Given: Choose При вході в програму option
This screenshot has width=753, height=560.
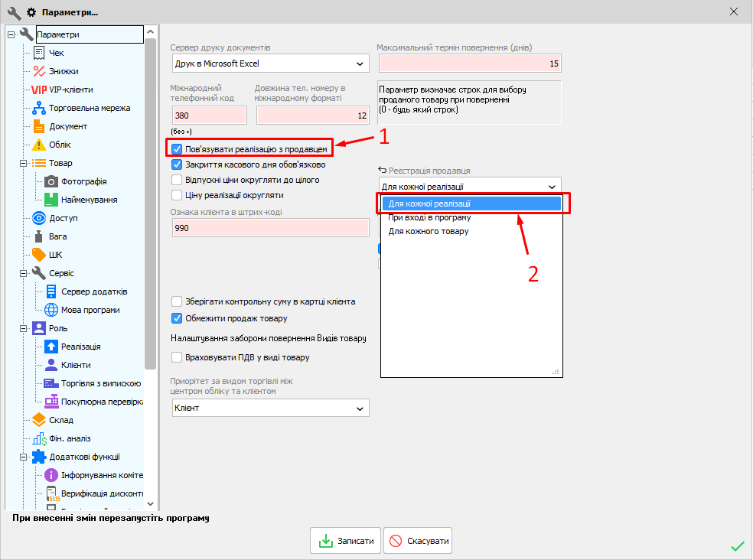Looking at the screenshot, I should click(428, 217).
